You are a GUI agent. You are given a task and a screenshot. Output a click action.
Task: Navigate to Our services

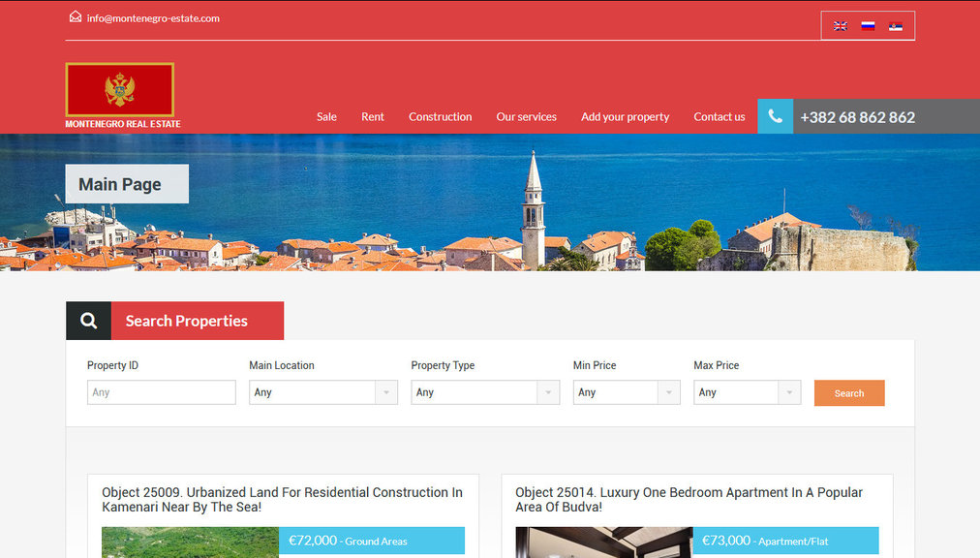[x=526, y=117]
